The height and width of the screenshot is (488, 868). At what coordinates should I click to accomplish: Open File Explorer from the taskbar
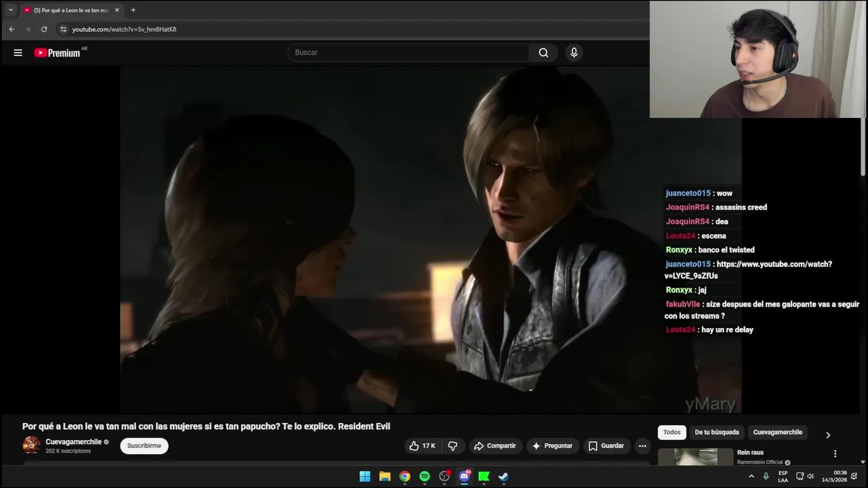(384, 476)
